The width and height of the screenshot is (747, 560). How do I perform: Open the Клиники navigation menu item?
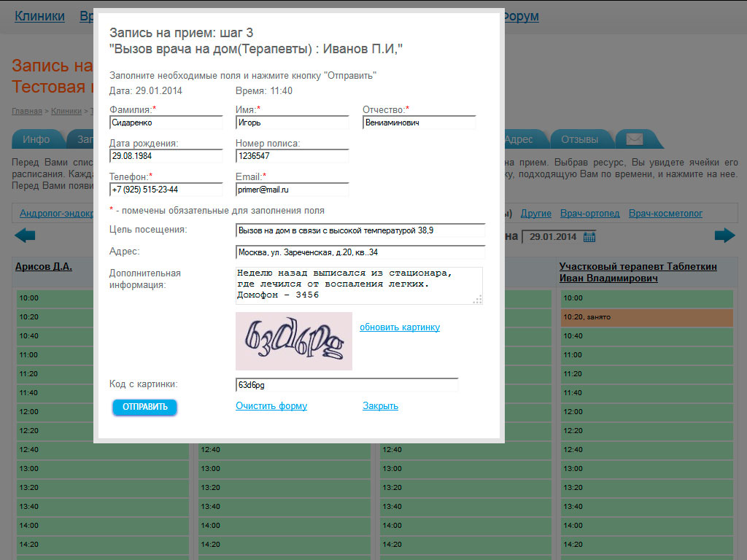point(39,16)
